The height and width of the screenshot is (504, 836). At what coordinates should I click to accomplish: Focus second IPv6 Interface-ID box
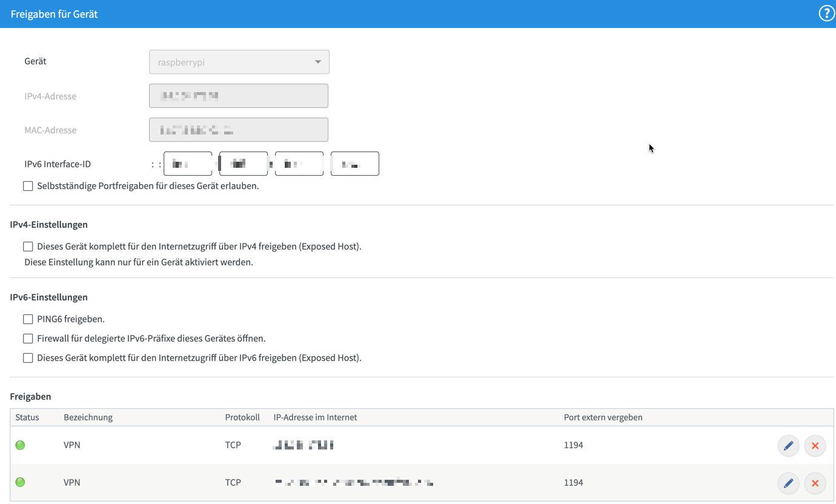pyautogui.click(x=244, y=164)
